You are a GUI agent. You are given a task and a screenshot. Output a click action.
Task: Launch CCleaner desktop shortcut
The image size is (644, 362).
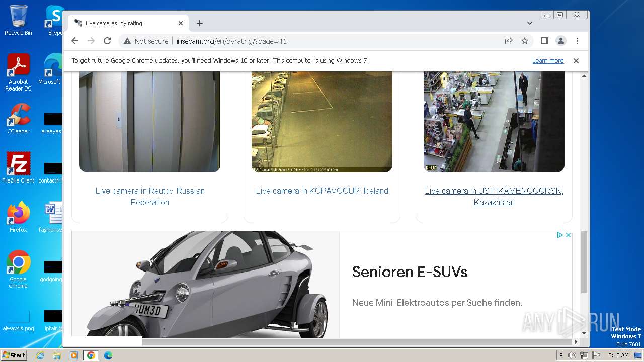coord(18,119)
